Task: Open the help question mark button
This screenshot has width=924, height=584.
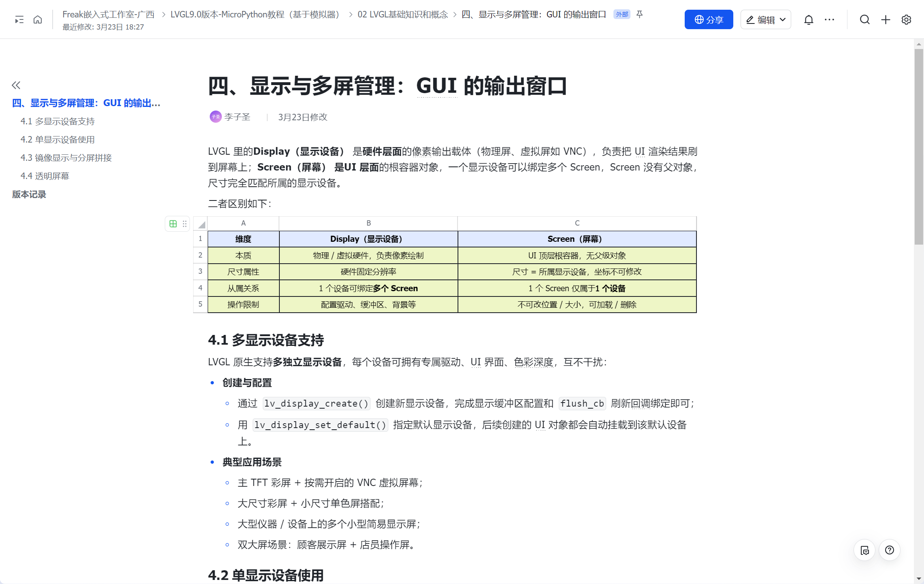Action: [x=889, y=550]
